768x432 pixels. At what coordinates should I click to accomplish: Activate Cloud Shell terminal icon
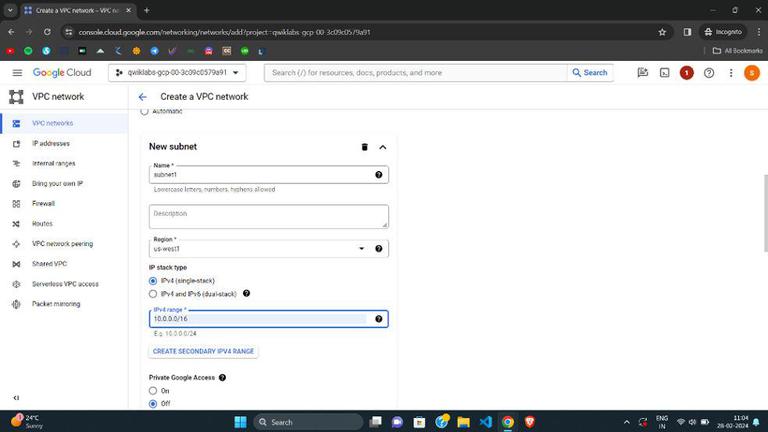point(664,72)
